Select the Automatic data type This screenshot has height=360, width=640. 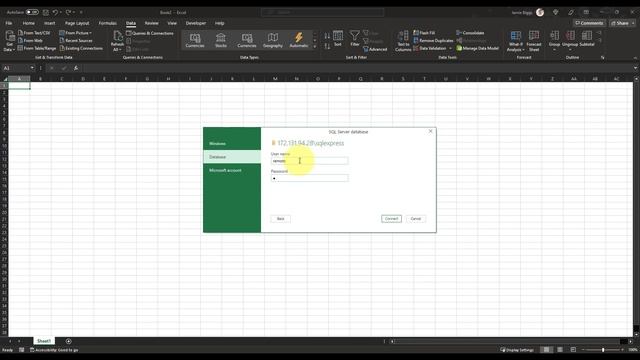[x=299, y=40]
